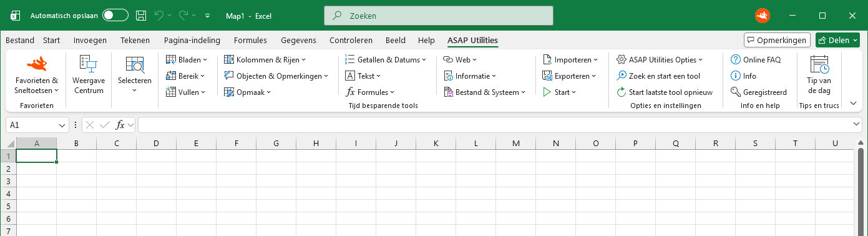Viewport: 868px width, 236px height.
Task: Switch to the Invoegen tab
Action: pos(90,40)
